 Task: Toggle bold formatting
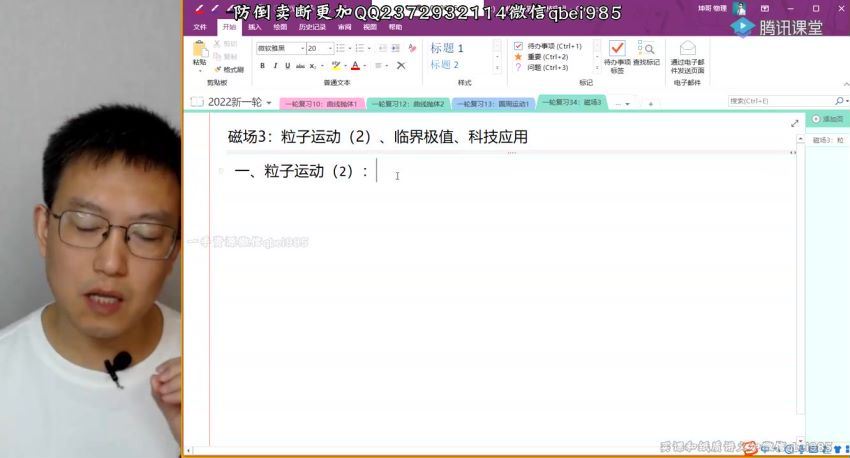coord(262,66)
